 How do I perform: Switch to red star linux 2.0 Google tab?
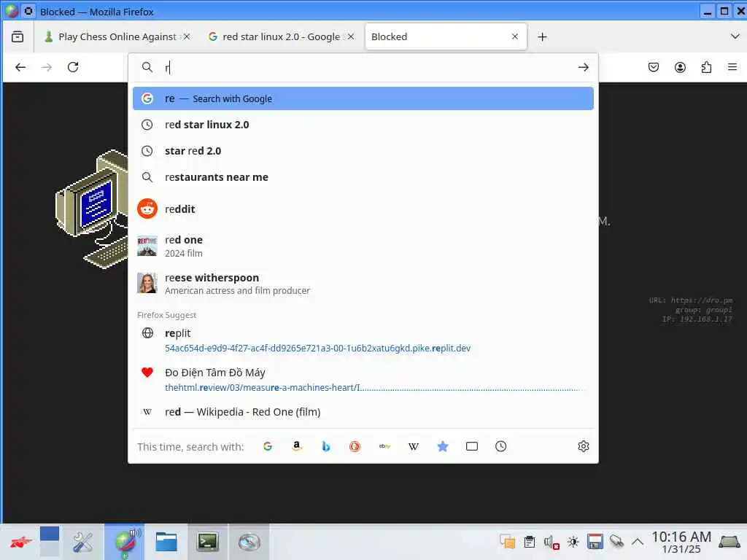pos(281,36)
